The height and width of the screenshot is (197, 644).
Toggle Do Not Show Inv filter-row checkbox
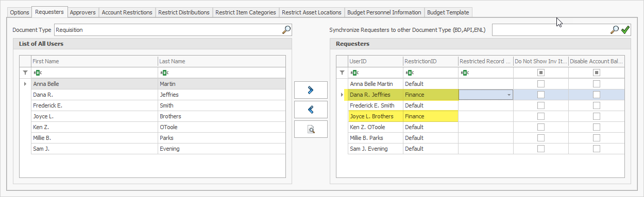tap(541, 73)
